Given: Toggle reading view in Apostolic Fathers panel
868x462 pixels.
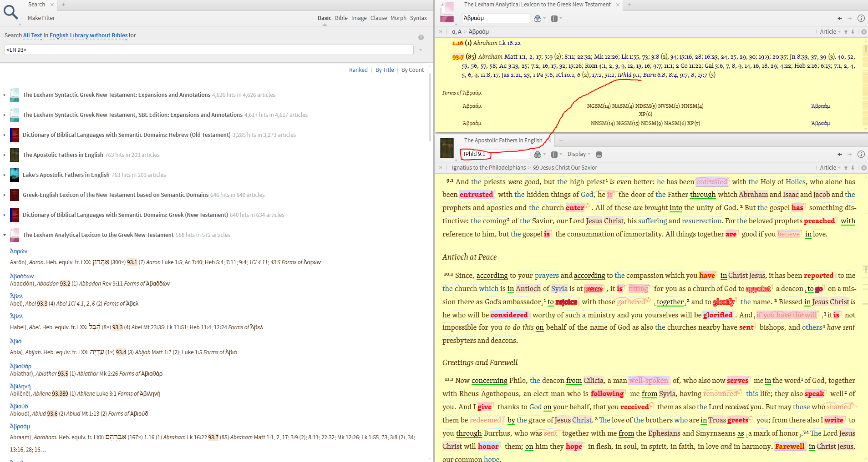Looking at the screenshot, I should (599, 155).
